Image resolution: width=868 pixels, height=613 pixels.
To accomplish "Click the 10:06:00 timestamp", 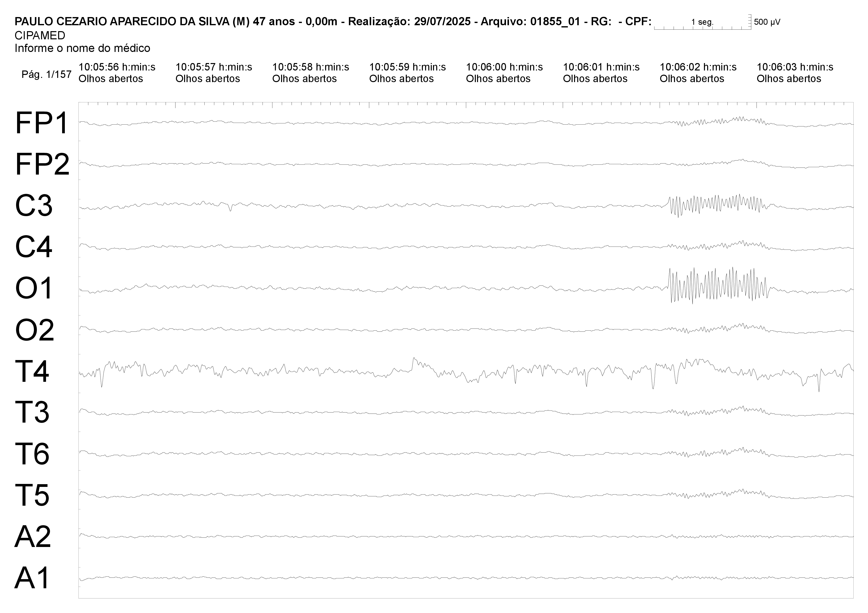I will pyautogui.click(x=504, y=67).
